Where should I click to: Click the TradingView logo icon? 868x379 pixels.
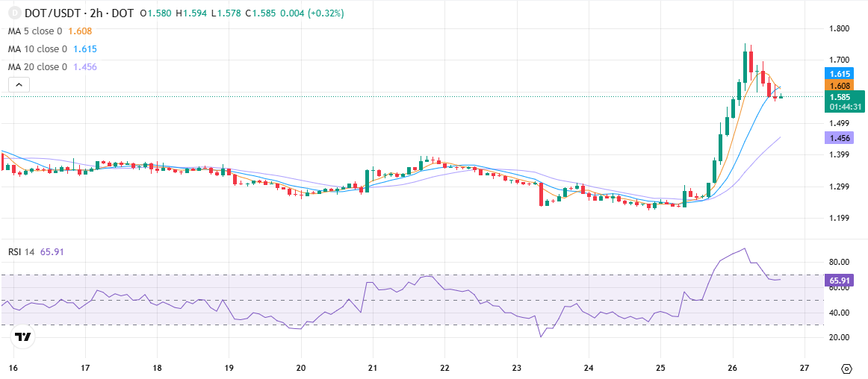click(22, 336)
